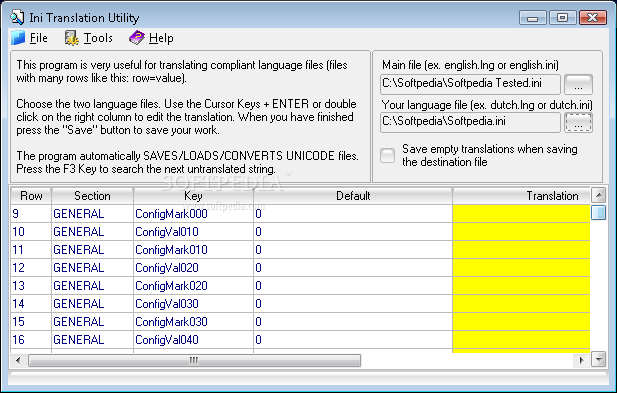This screenshot has width=617, height=393.
Task: Click the vertical scrollbar up arrow
Action: pyautogui.click(x=599, y=195)
